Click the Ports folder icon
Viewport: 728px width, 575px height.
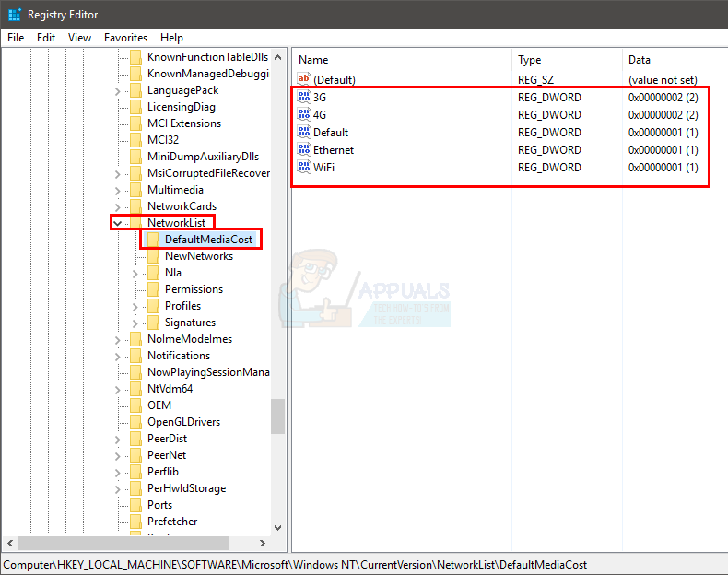pos(136,505)
